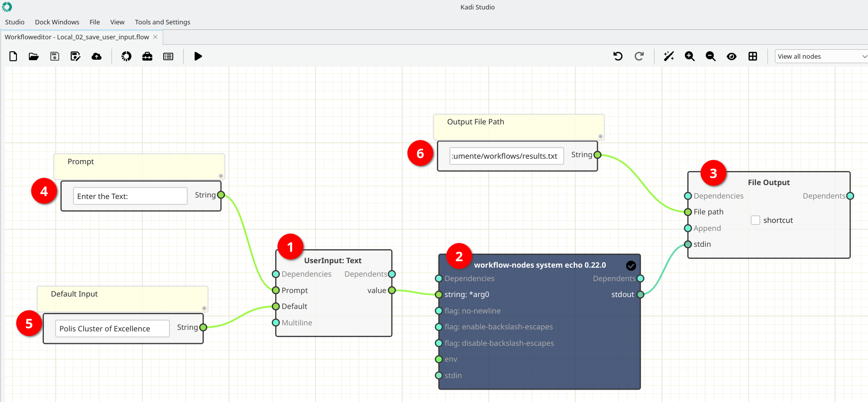Click echo node Dependencies port
Screen dimensions: 868x402
(438, 279)
